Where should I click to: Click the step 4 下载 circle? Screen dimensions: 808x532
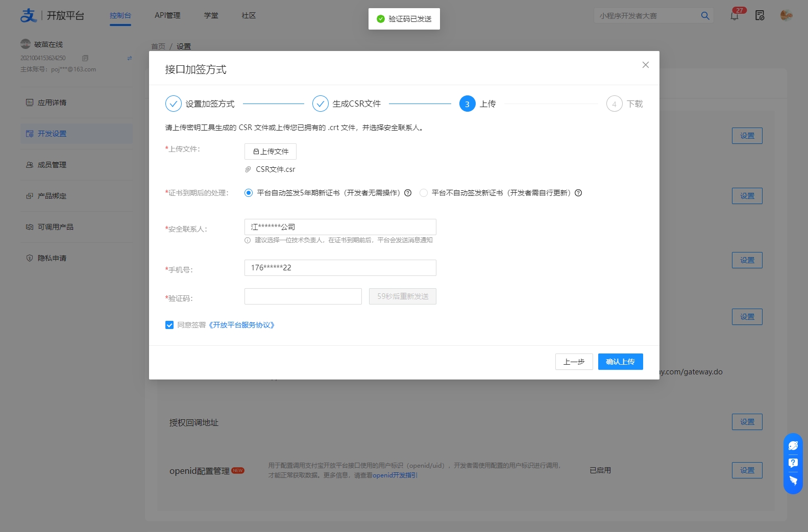[615, 104]
